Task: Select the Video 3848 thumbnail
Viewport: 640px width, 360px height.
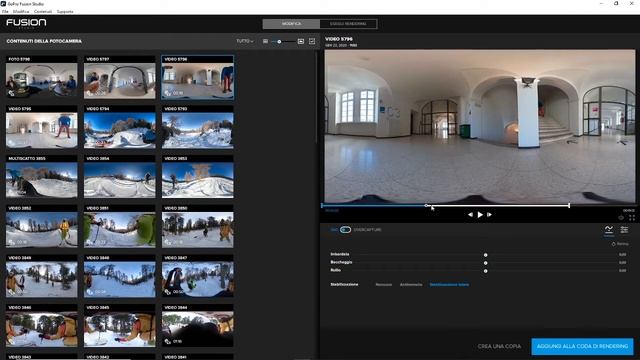Action: click(x=120, y=276)
